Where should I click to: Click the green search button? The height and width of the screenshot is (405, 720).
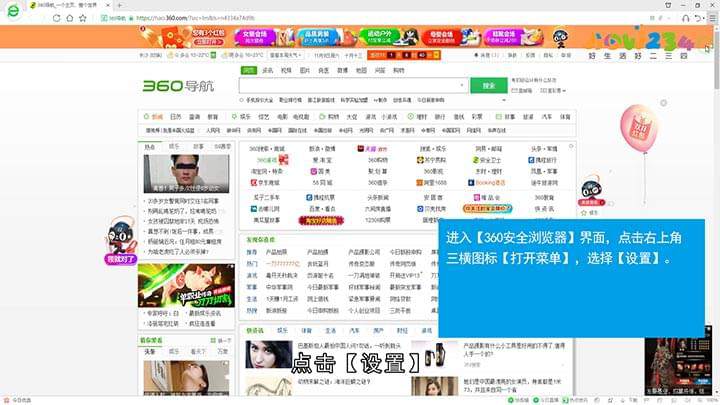pyautogui.click(x=489, y=86)
